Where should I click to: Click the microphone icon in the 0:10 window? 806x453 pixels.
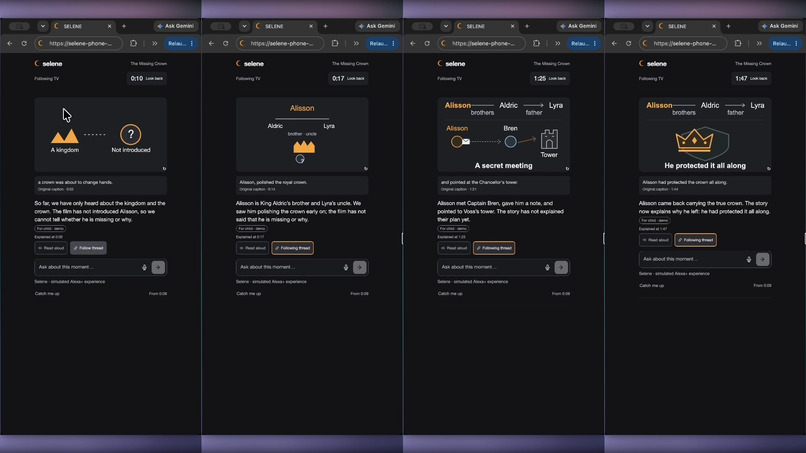point(144,267)
